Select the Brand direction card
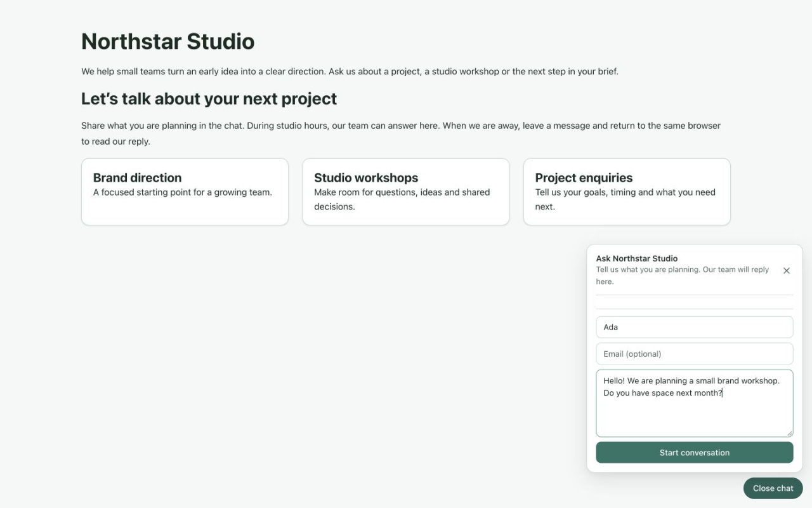The width and height of the screenshot is (812, 508). pos(185,192)
